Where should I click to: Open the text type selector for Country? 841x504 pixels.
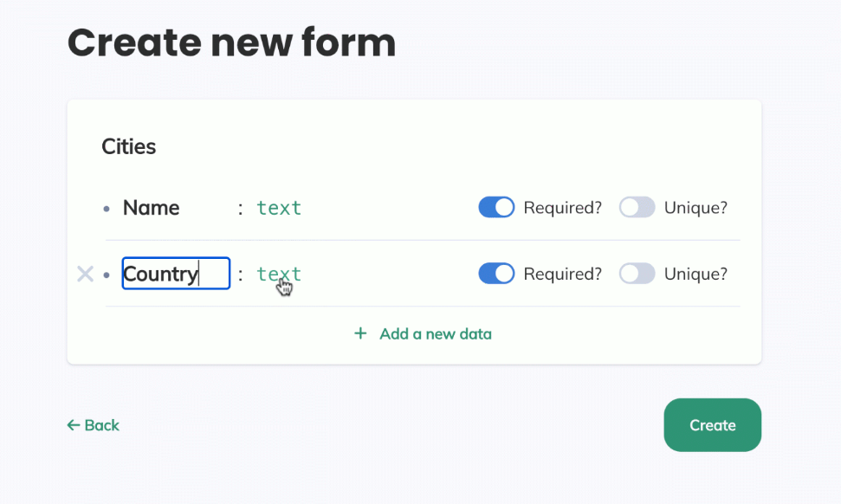pyautogui.click(x=279, y=274)
